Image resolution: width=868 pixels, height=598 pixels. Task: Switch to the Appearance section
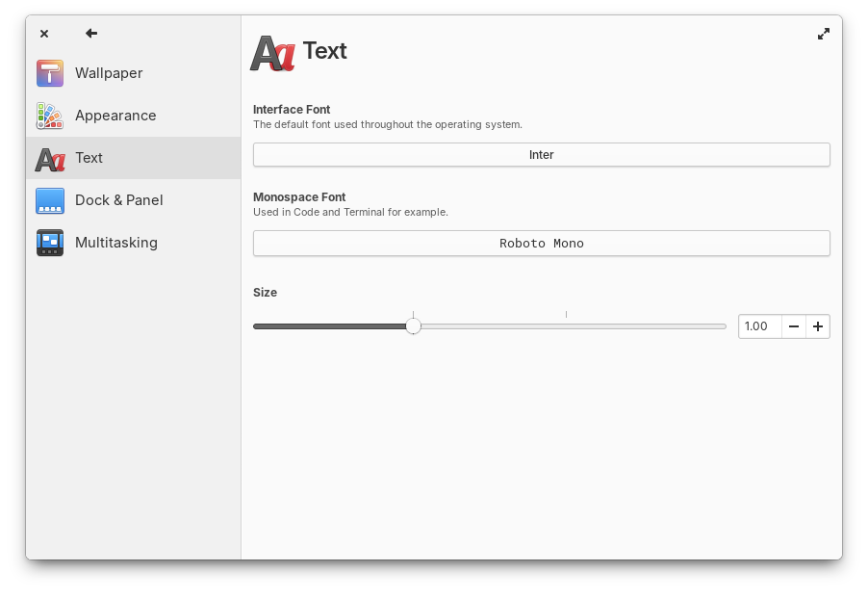pos(115,116)
